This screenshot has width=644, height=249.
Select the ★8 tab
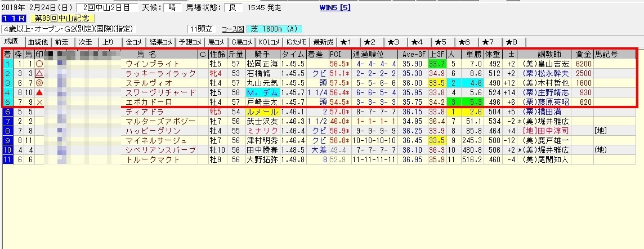(513, 42)
